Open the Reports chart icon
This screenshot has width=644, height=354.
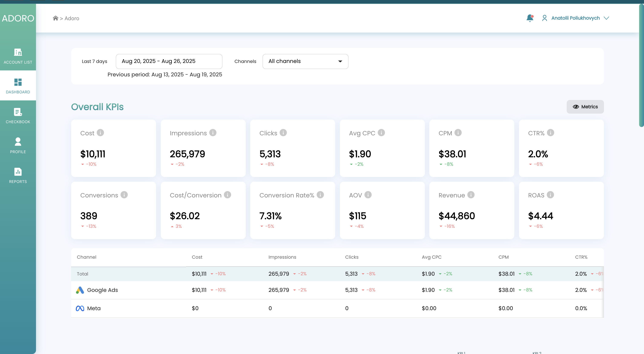coord(18,172)
